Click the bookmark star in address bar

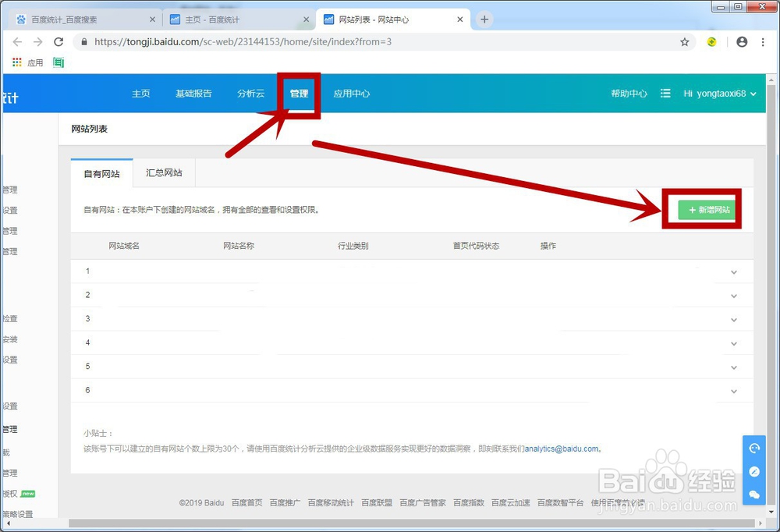click(x=685, y=42)
